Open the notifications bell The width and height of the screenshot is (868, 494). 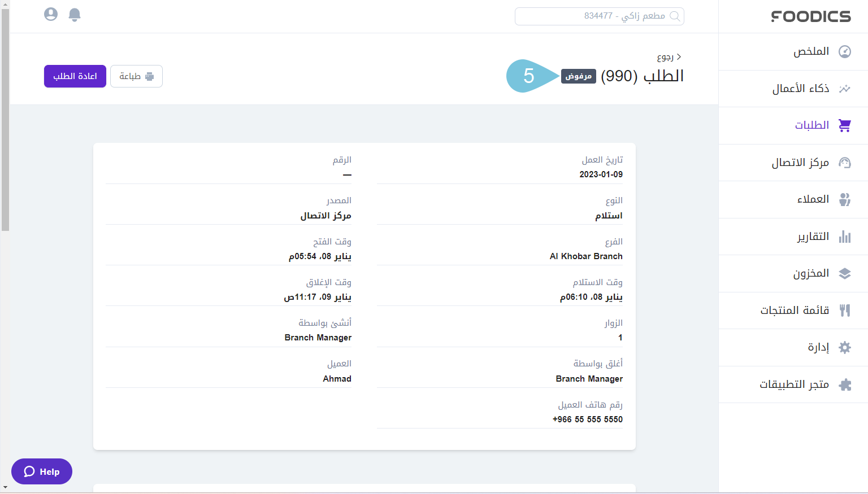(75, 14)
